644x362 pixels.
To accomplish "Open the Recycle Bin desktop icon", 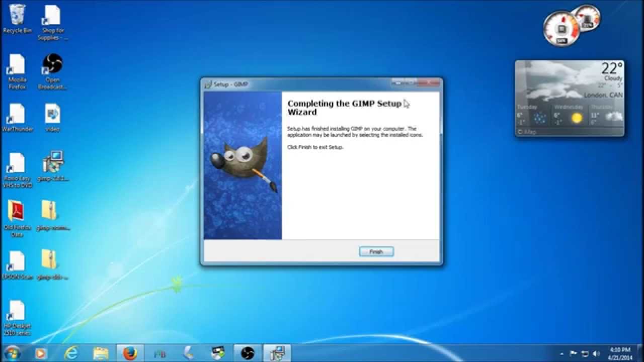I will click(x=18, y=19).
